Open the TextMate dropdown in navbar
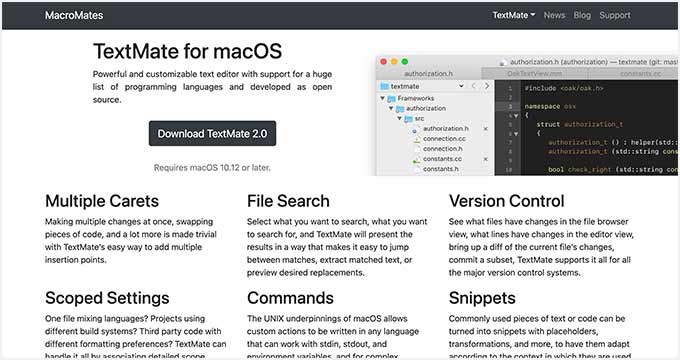 [x=513, y=15]
